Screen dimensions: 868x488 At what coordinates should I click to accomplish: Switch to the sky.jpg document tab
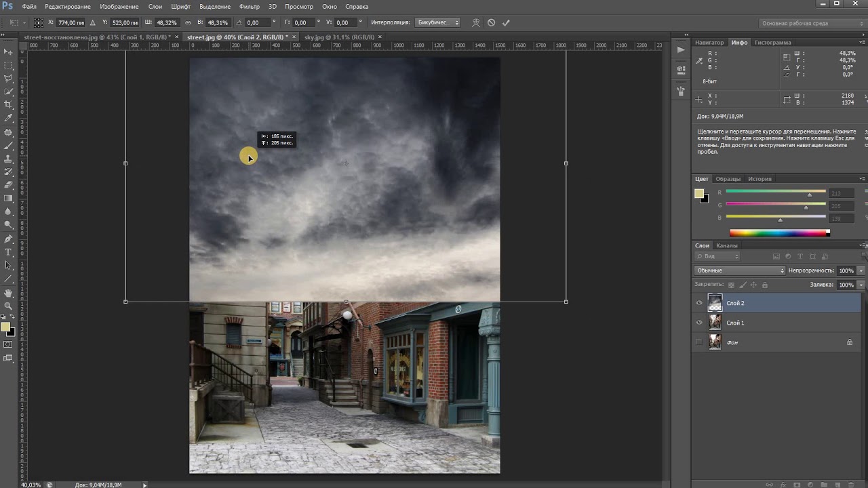click(x=339, y=37)
